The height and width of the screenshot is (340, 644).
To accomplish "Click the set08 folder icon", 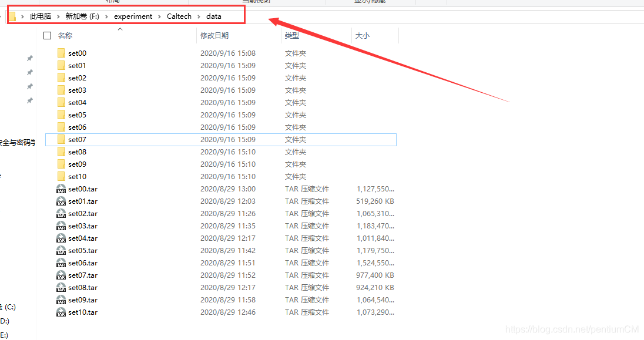I will coord(61,152).
